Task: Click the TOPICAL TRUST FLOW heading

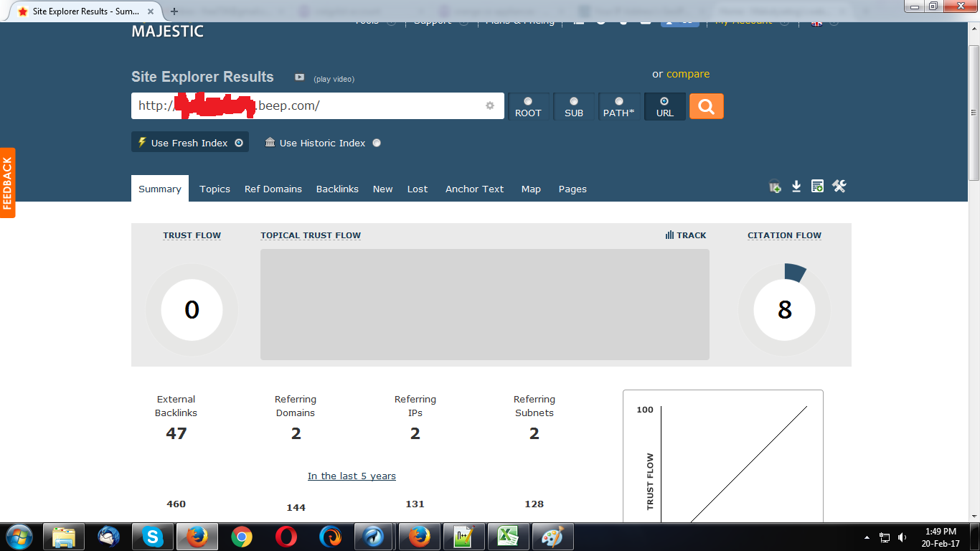Action: tap(311, 235)
